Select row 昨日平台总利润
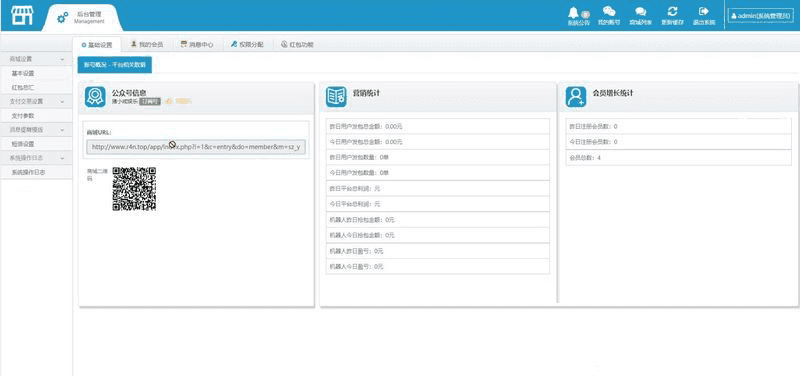 (437, 189)
